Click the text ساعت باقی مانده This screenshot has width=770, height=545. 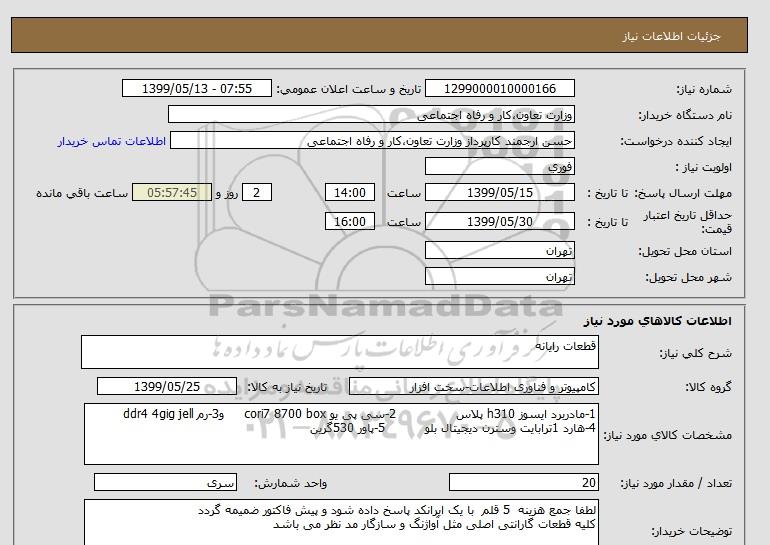coord(82,193)
